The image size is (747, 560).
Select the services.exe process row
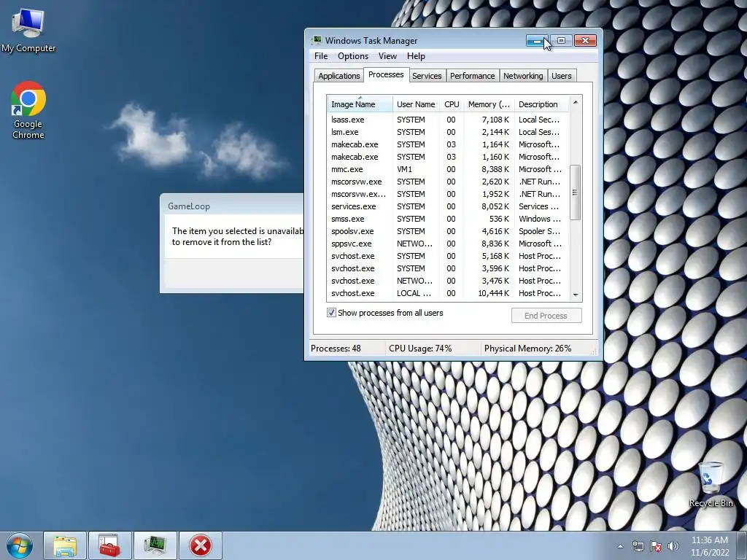[x=448, y=206]
